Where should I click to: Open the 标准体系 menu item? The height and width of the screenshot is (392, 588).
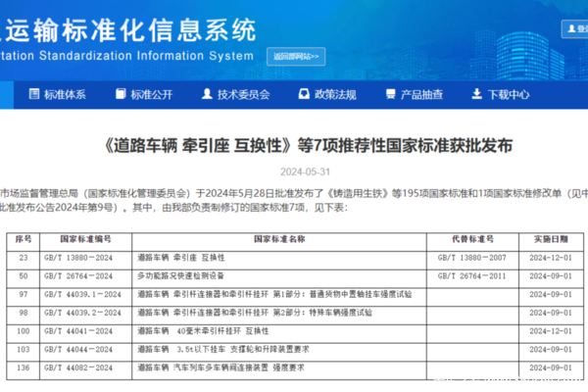(65, 95)
